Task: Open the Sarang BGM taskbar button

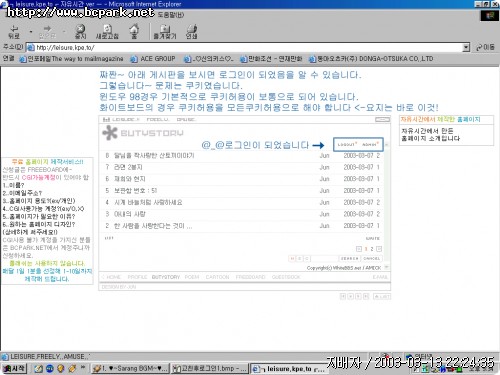Action: 130,368
